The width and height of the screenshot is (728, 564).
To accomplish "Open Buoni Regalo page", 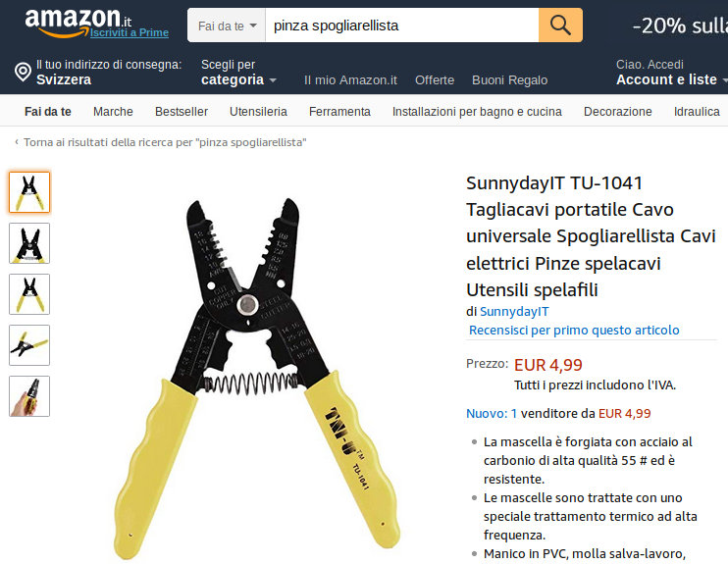I will (510, 80).
